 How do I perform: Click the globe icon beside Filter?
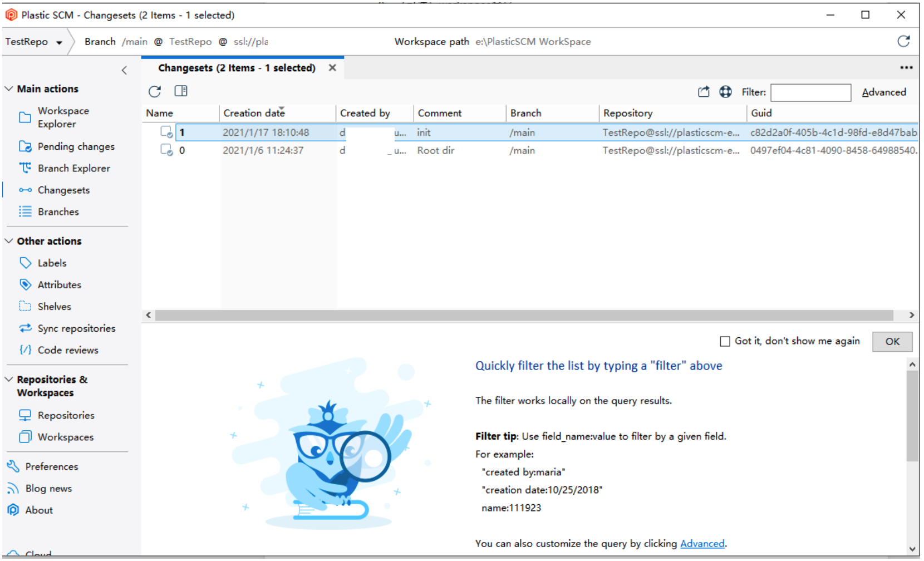(x=725, y=92)
